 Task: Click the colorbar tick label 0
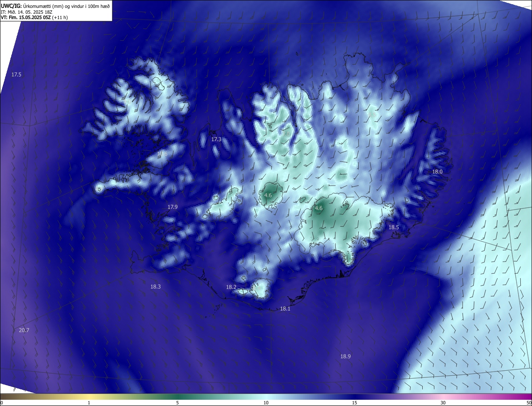coord(2,403)
